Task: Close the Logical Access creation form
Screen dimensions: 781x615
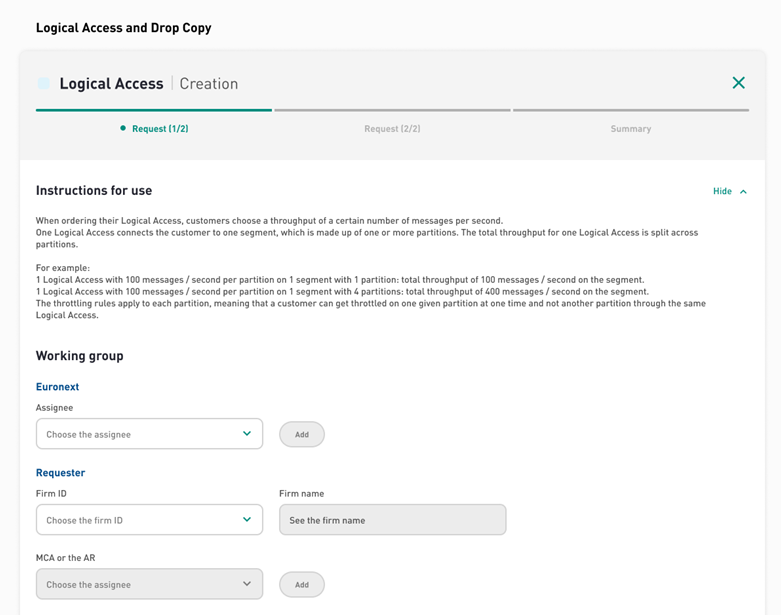Action: [738, 83]
